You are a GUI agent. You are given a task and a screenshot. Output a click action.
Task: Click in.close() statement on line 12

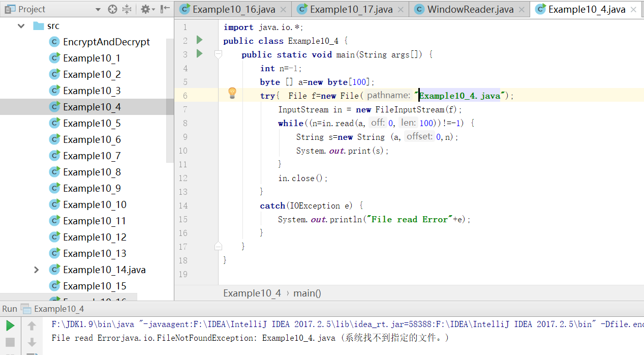coord(303,178)
